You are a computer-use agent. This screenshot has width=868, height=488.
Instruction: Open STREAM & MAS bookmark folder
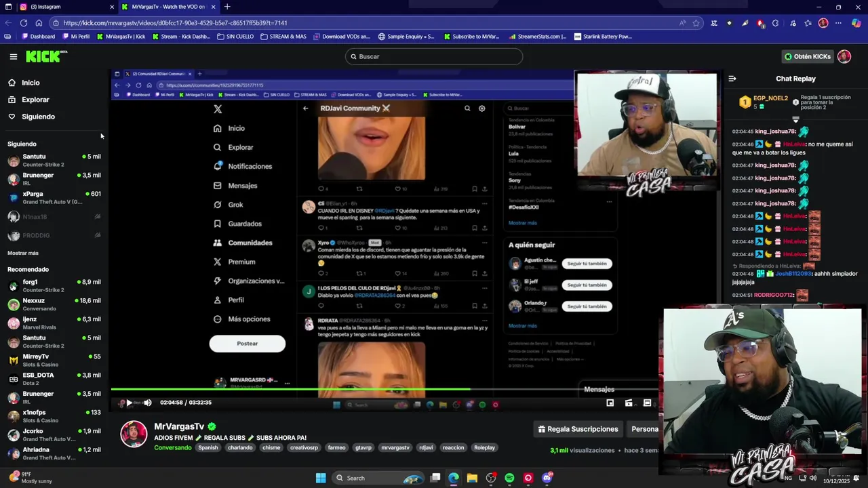(x=283, y=37)
